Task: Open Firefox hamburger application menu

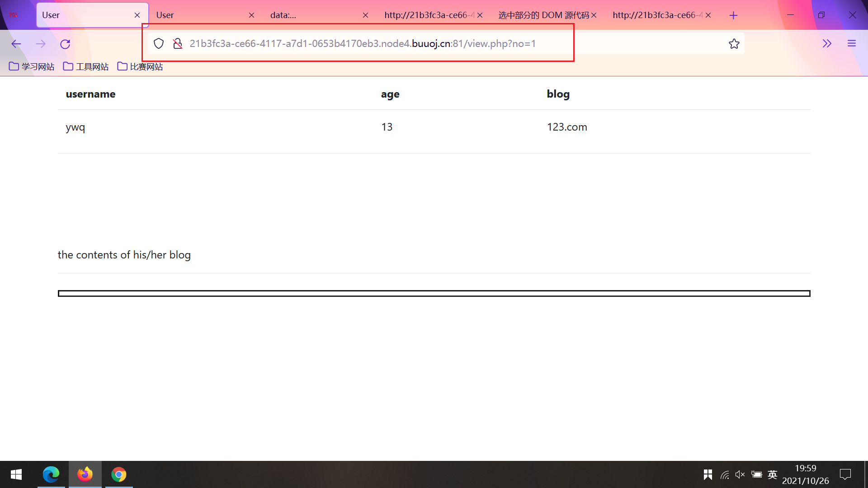Action: [852, 43]
